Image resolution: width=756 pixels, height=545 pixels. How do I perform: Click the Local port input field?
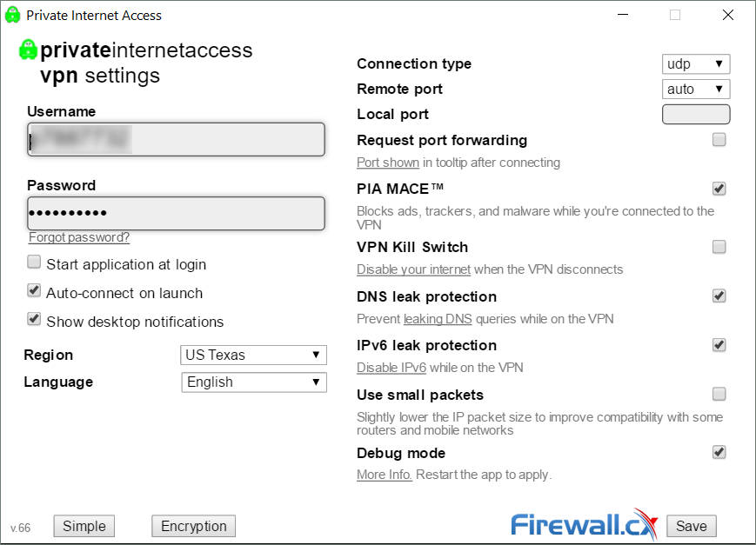[696, 114]
